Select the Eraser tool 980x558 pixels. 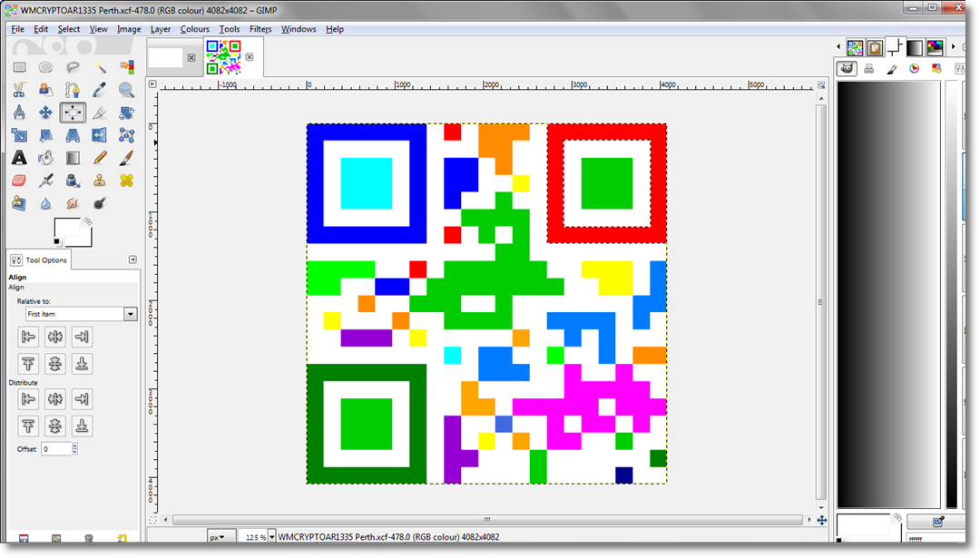(x=19, y=181)
